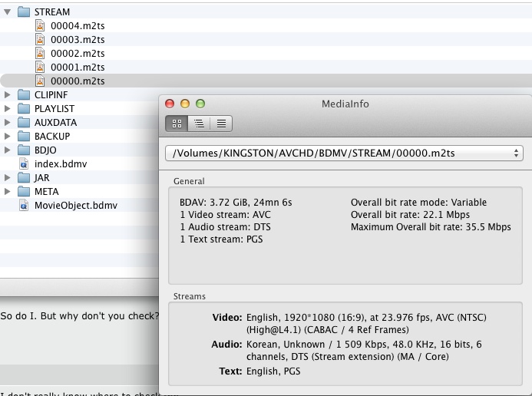Zoom the MediaInfo window with green button

click(200, 104)
